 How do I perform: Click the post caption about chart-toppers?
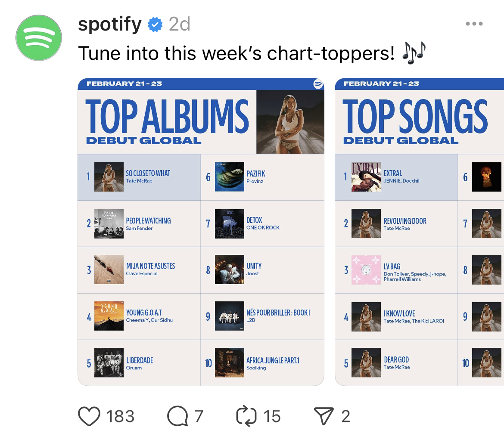236,53
